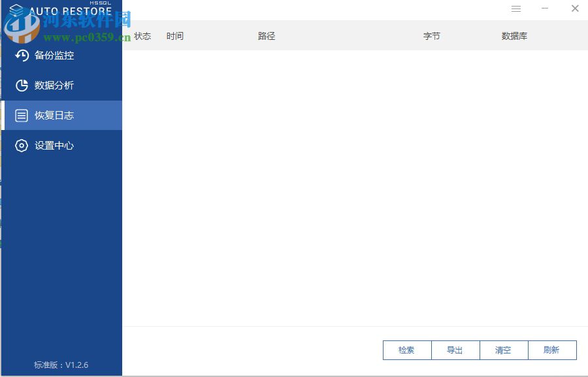Click the 刷新 refresh button

pyautogui.click(x=553, y=350)
